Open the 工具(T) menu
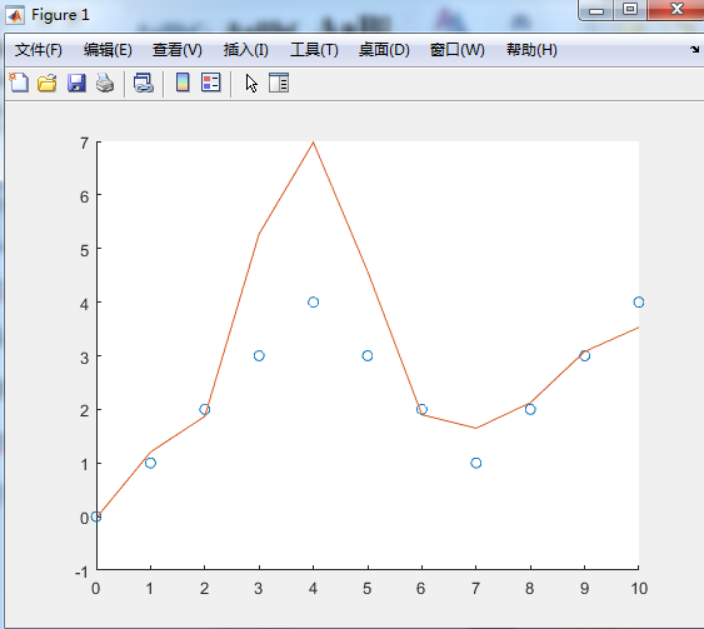The image size is (704, 629). 314,50
